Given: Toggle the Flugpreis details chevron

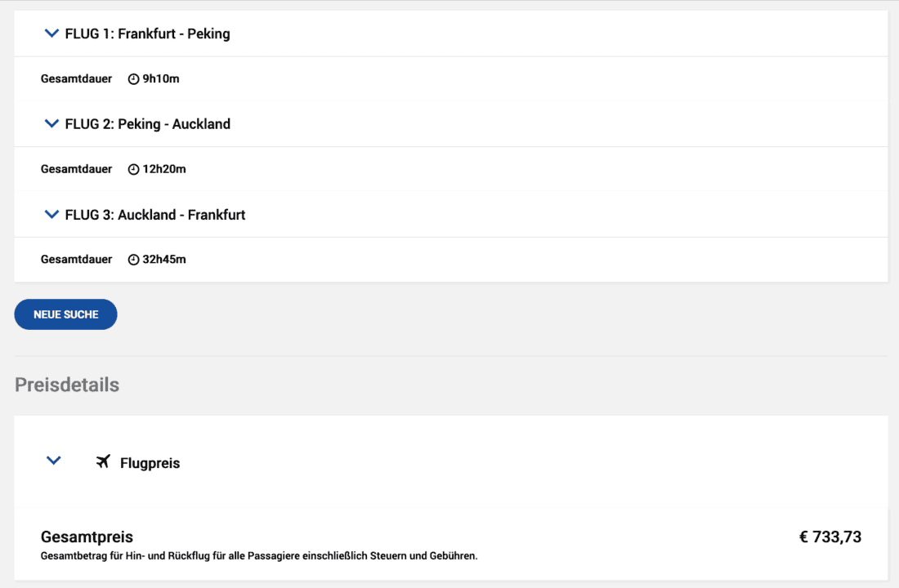Looking at the screenshot, I should [54, 461].
